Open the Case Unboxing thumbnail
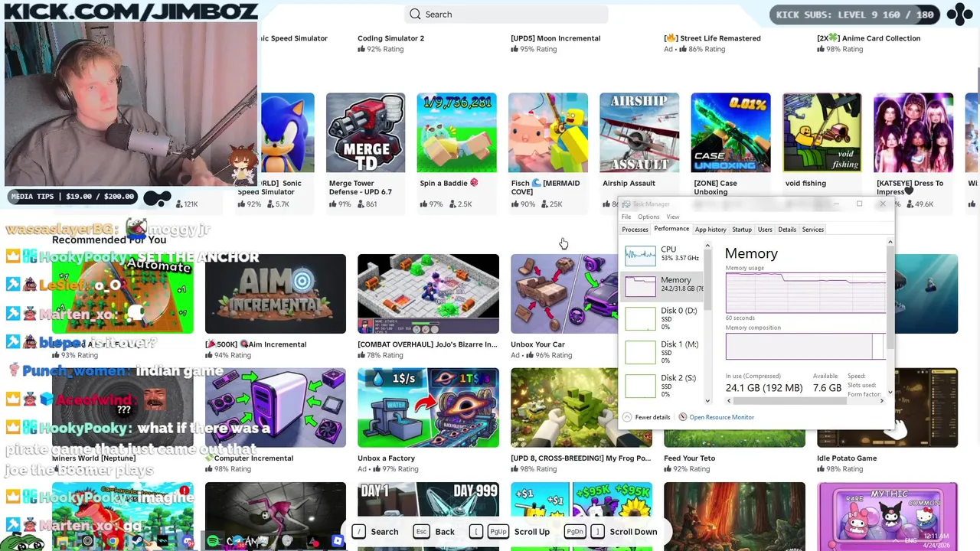Screen dimensions: 980x551 (x=730, y=132)
